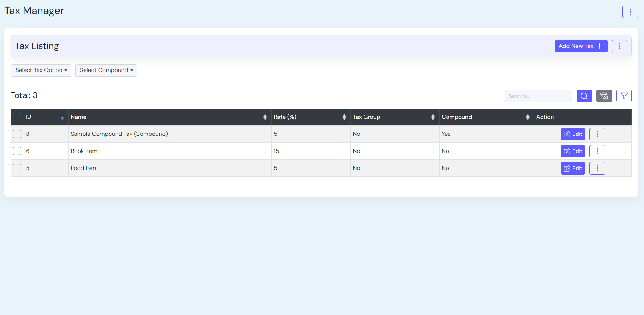644x315 pixels.
Task: Open more actions for Food Item row
Action: pos(597,169)
